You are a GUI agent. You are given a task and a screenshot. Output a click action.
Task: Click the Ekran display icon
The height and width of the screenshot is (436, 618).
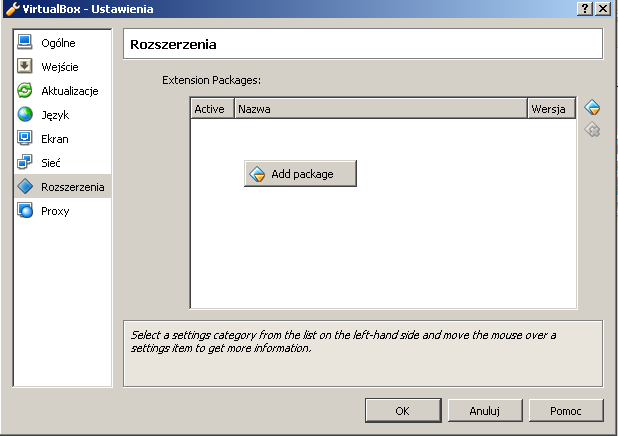25,138
